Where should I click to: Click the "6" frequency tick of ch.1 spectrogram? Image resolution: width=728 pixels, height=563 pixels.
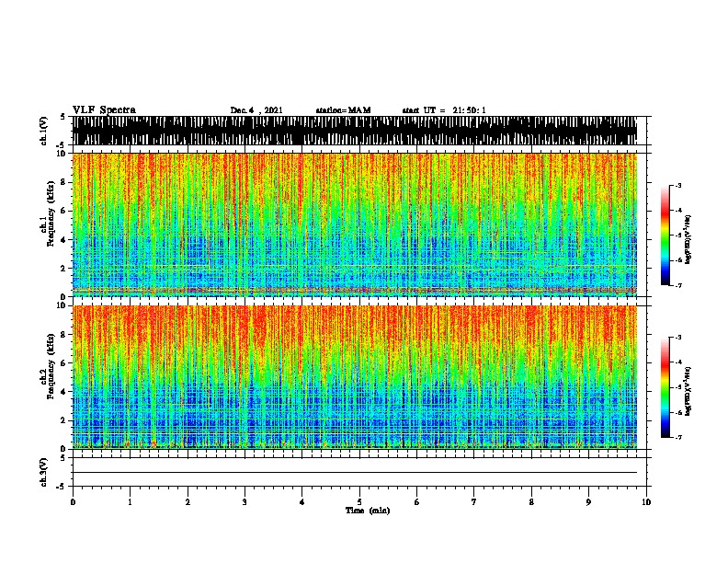63,211
